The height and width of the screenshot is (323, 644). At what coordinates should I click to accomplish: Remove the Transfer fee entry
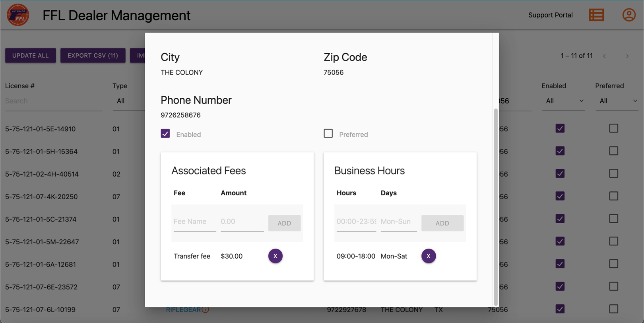[x=275, y=256]
